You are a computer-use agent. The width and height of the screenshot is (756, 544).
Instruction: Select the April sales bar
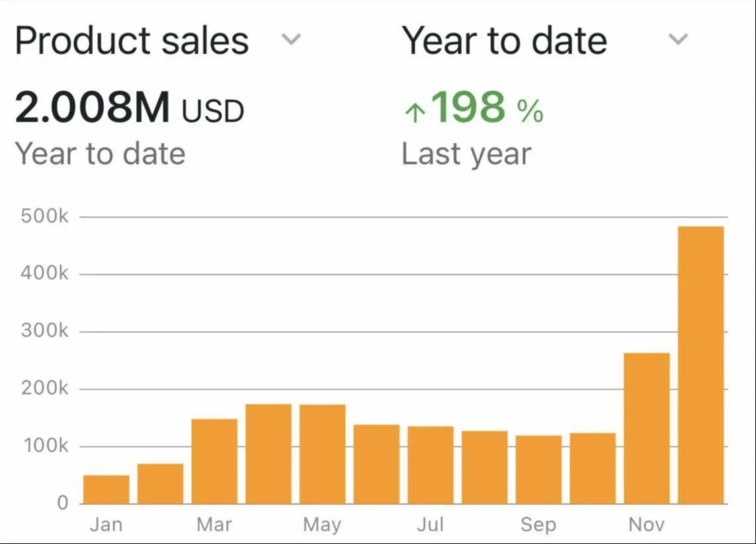269,454
